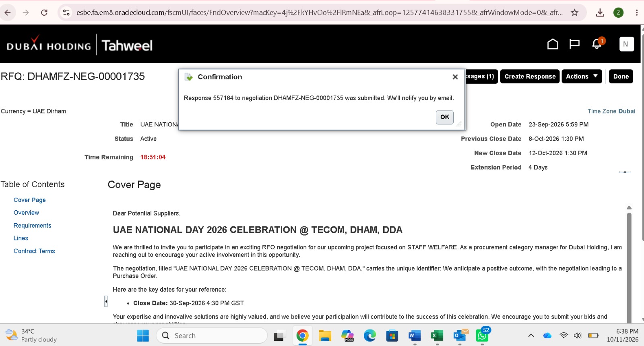
Task: Open browser downloads icon
Action: coord(600,12)
